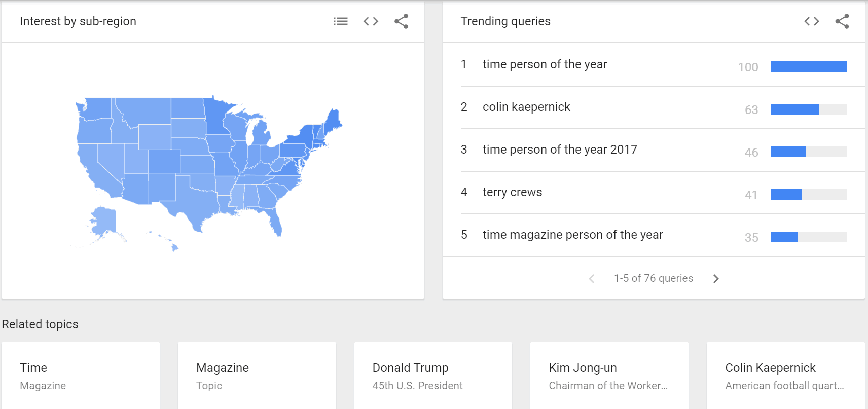
Task: Open the Kim Jong-un topic card
Action: (609, 376)
